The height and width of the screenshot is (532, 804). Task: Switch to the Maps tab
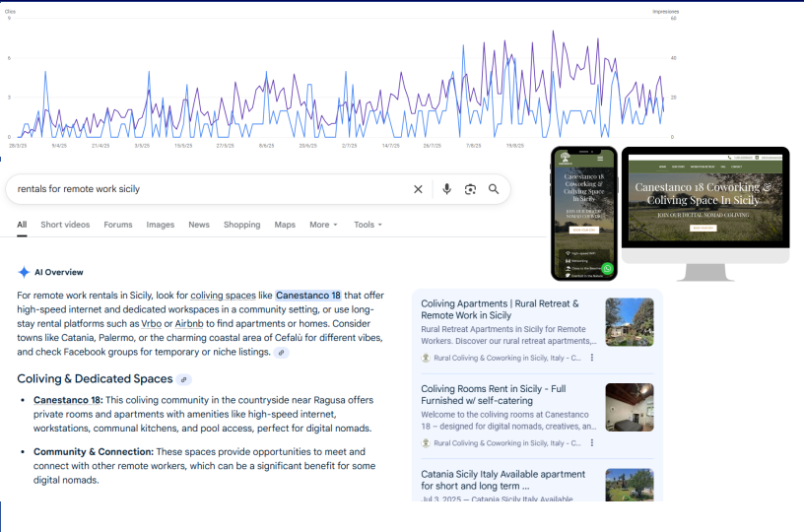[x=285, y=225]
